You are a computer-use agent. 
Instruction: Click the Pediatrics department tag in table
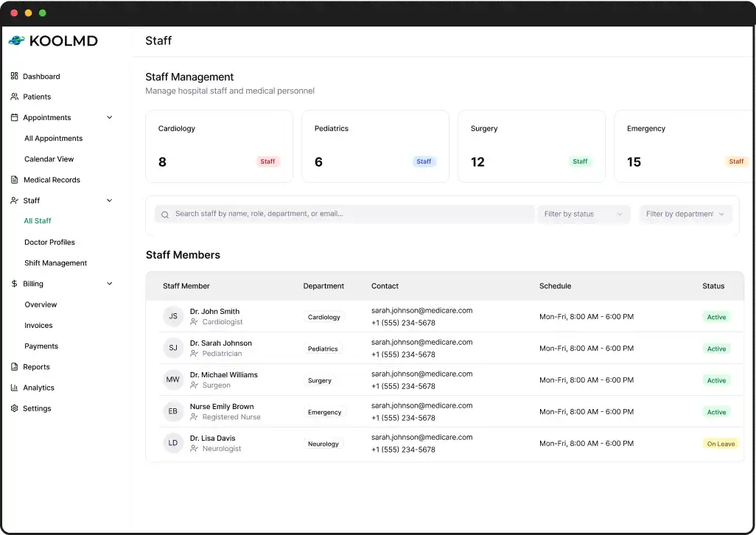323,349
